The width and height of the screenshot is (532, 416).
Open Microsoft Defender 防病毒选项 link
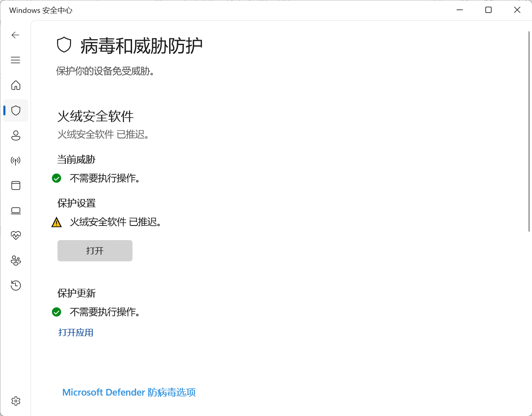pos(129,393)
